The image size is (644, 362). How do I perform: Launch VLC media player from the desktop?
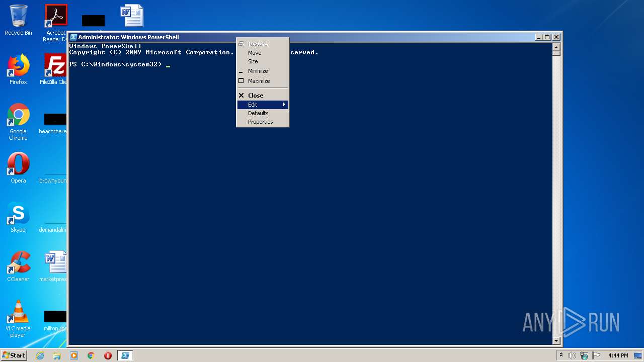click(18, 319)
